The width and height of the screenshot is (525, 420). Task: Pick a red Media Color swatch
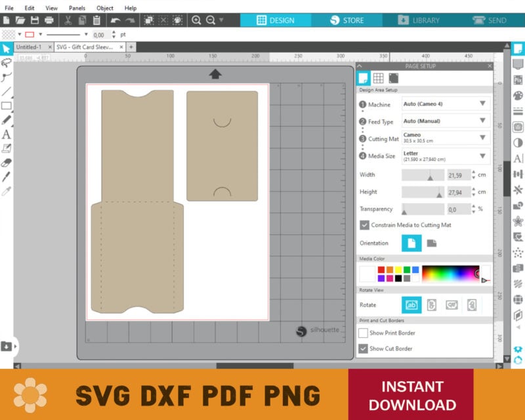pyautogui.click(x=381, y=268)
